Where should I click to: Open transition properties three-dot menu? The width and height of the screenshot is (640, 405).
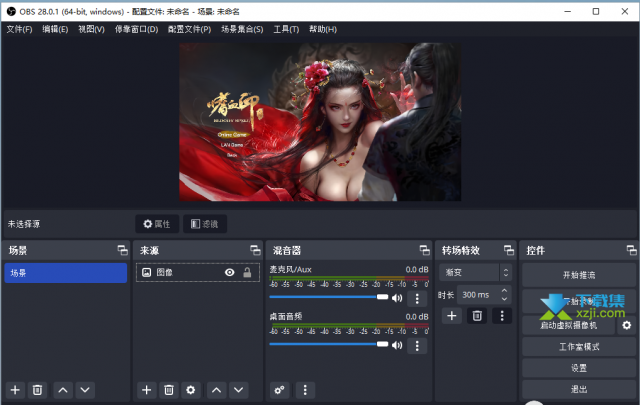pos(502,316)
